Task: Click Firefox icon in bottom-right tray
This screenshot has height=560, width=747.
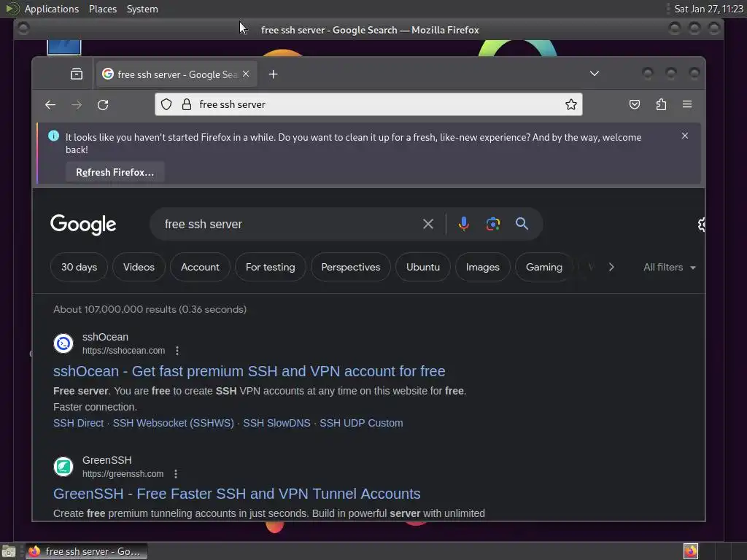Action: [x=690, y=551]
